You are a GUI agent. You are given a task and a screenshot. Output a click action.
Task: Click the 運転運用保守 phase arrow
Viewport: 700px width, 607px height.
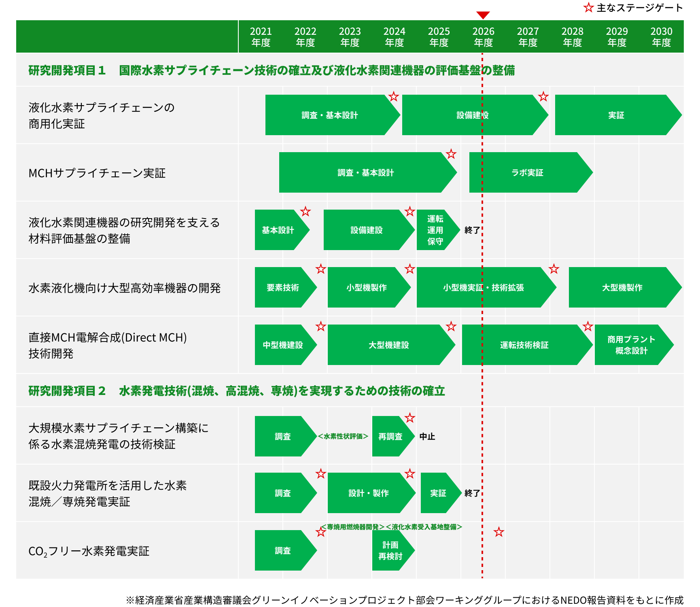[x=438, y=230]
